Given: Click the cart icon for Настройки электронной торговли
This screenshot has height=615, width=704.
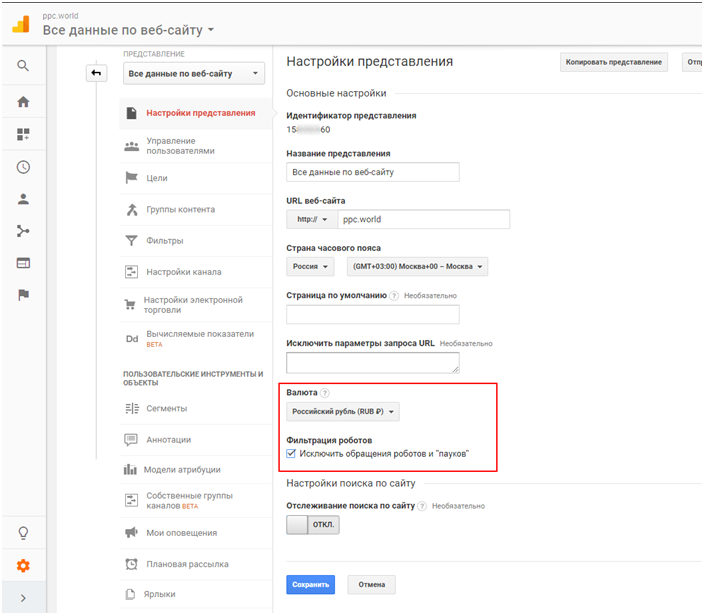Looking at the screenshot, I should pyautogui.click(x=130, y=305).
